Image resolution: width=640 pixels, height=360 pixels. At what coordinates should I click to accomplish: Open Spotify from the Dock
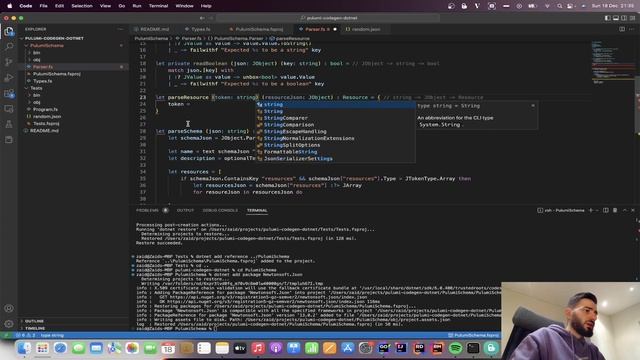tap(455, 348)
